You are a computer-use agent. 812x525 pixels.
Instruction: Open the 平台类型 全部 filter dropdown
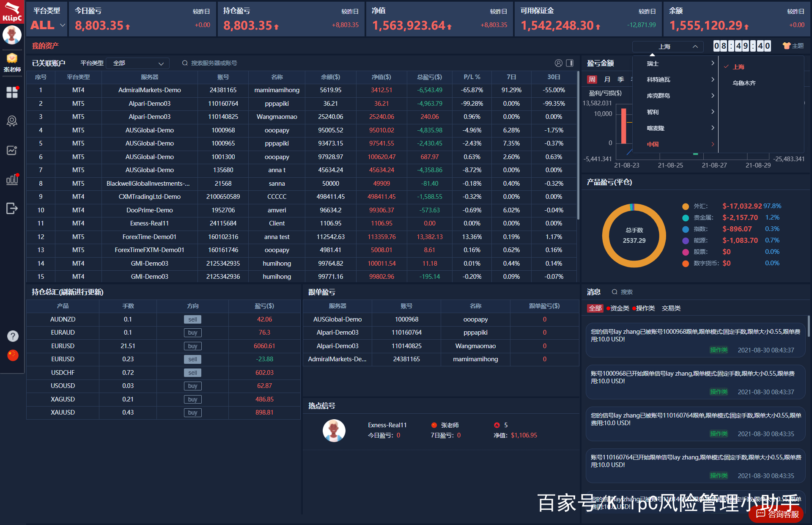[x=137, y=63]
